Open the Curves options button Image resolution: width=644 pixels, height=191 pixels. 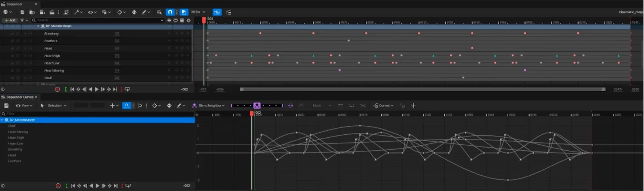[383, 105]
